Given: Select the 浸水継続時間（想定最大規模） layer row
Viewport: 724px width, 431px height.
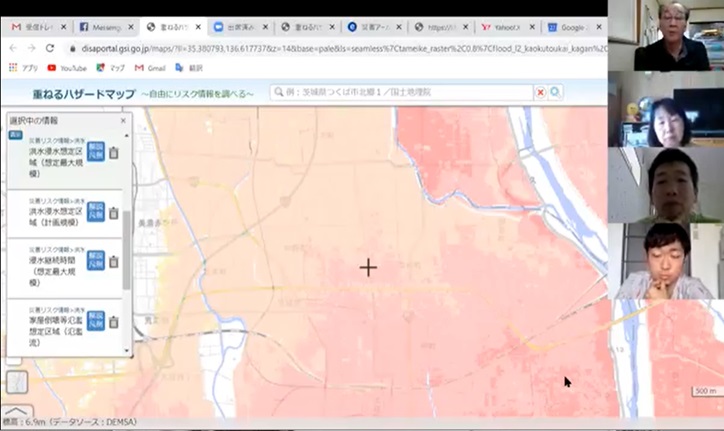Looking at the screenshot, I should coord(65,268).
